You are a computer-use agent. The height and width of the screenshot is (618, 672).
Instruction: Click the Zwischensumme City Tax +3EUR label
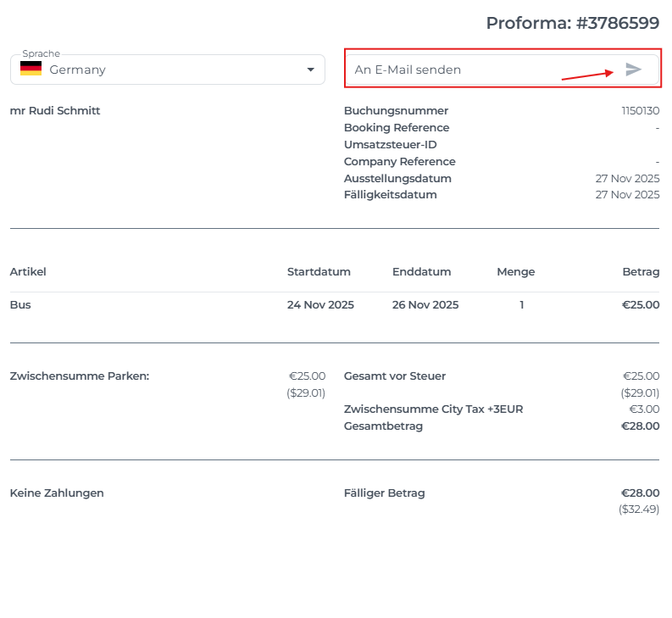tap(433, 409)
